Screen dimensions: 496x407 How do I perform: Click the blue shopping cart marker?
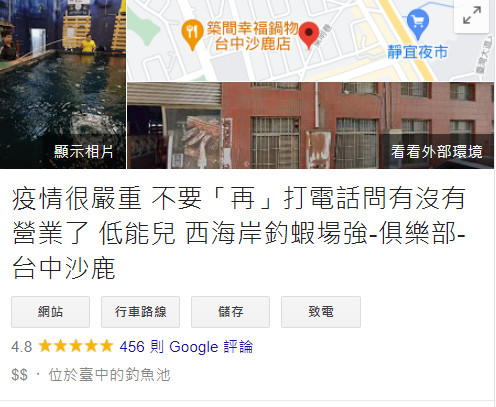click(418, 24)
